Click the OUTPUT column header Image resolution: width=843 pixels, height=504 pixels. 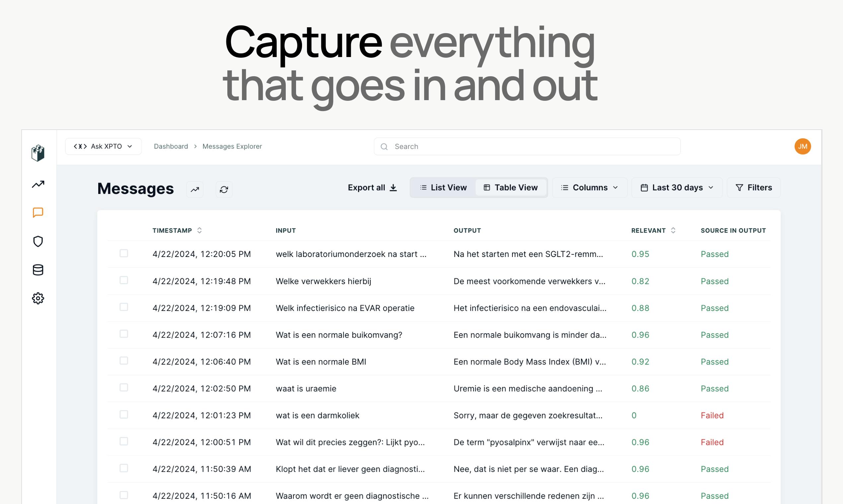coord(467,230)
